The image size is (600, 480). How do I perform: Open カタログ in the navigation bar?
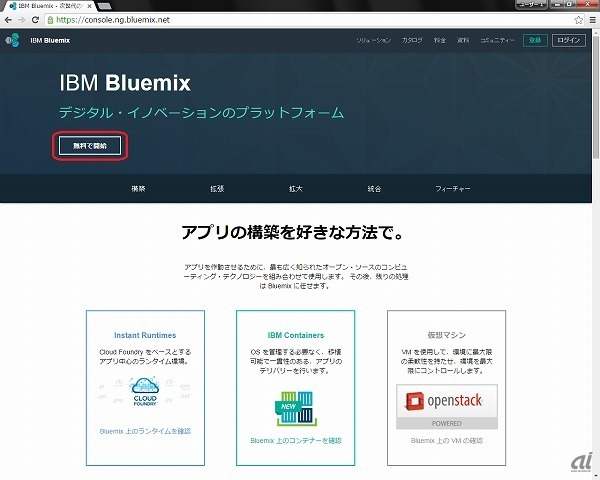point(412,40)
